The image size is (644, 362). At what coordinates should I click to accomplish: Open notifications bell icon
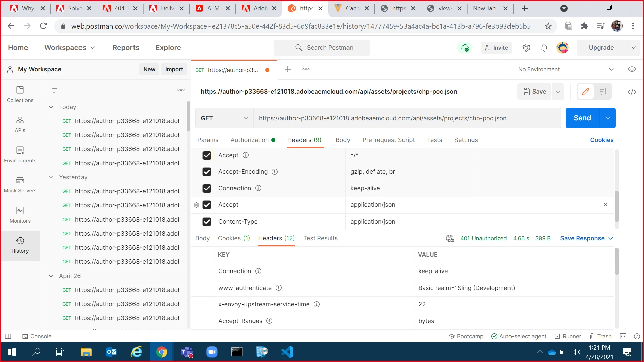[x=544, y=48]
